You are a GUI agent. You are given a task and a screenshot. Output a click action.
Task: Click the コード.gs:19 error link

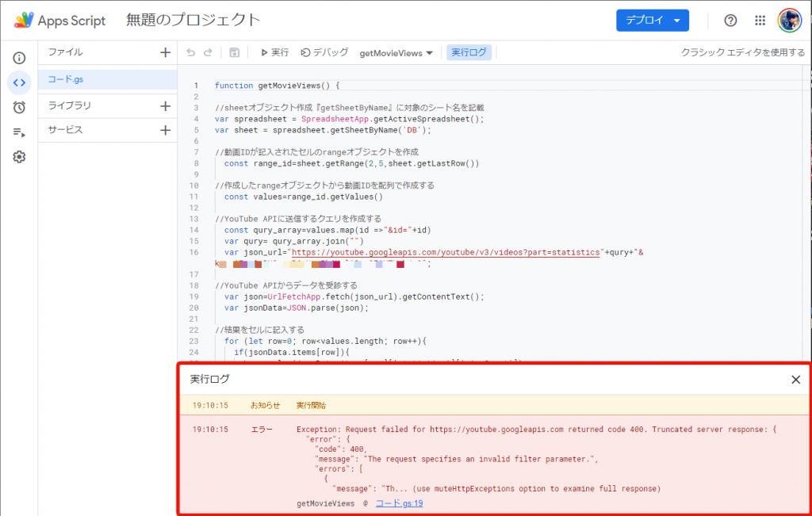[400, 503]
